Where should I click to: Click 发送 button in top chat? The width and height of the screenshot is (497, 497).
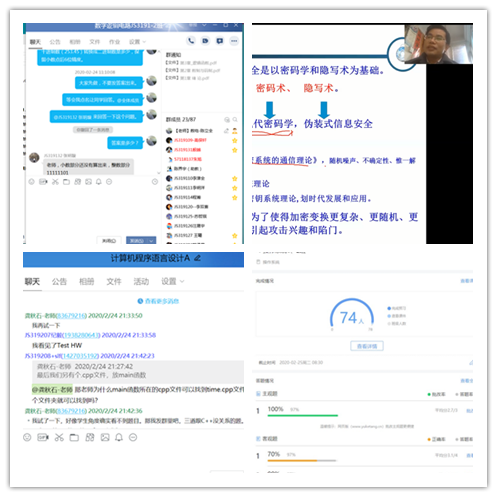[x=137, y=240]
